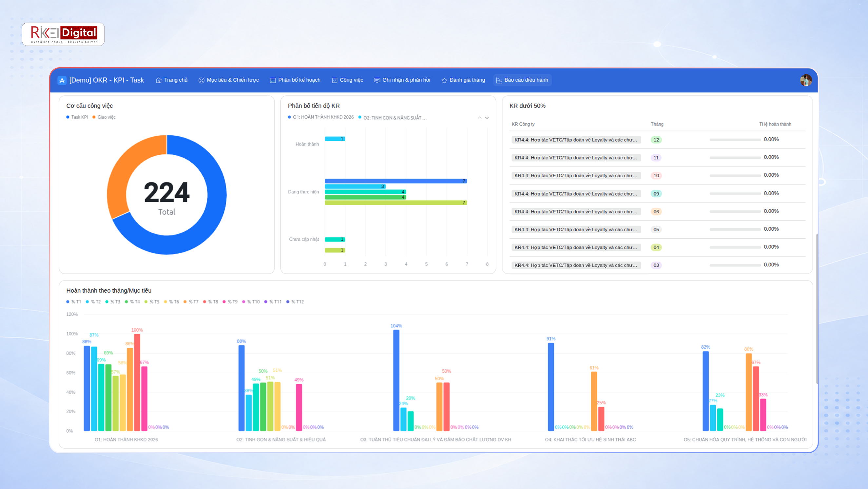Switch to Công việc section
The height and width of the screenshot is (489, 868).
[347, 80]
